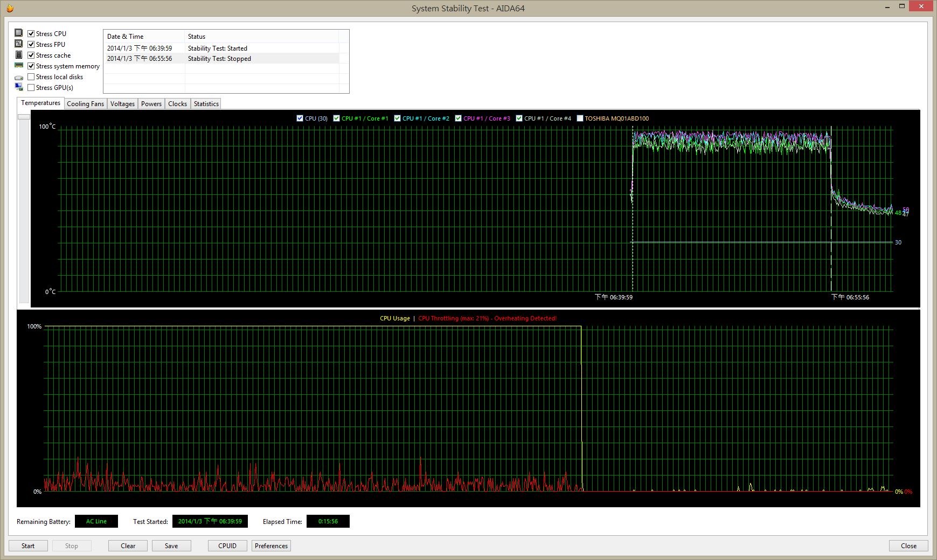
Task: Click the 30 temperature value at graph's right edge
Action: (x=898, y=242)
